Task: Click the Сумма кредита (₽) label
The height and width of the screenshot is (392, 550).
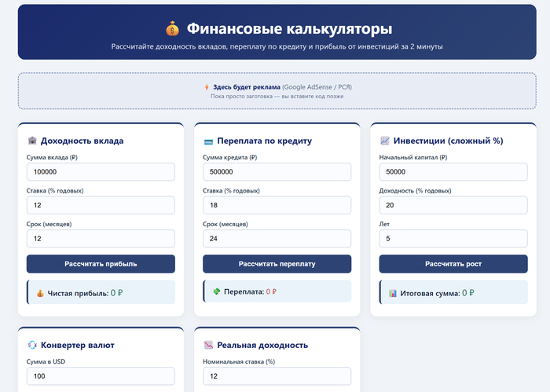Action: click(x=229, y=157)
